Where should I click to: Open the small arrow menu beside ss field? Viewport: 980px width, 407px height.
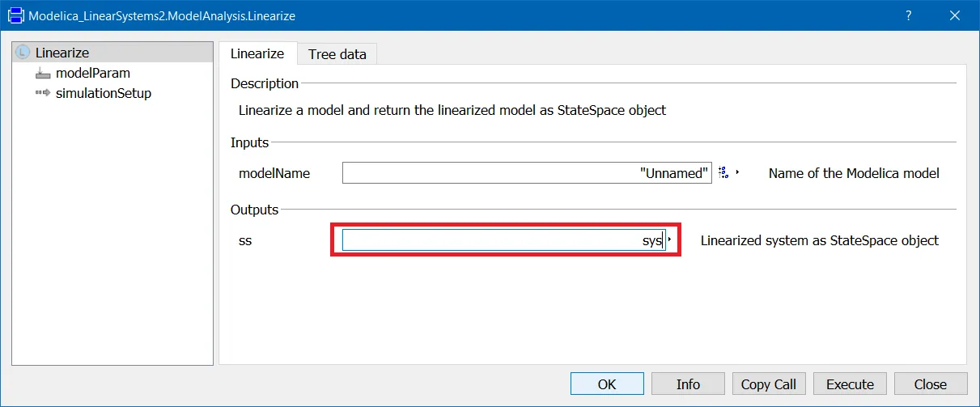click(x=669, y=240)
